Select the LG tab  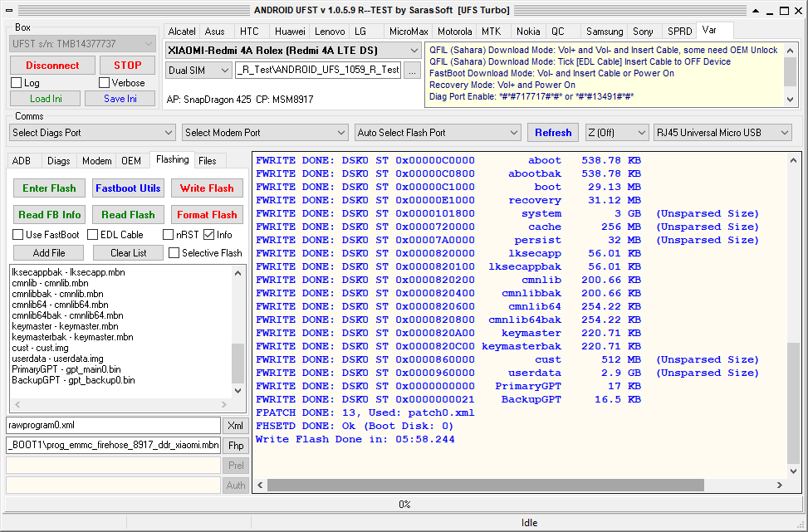coord(360,32)
